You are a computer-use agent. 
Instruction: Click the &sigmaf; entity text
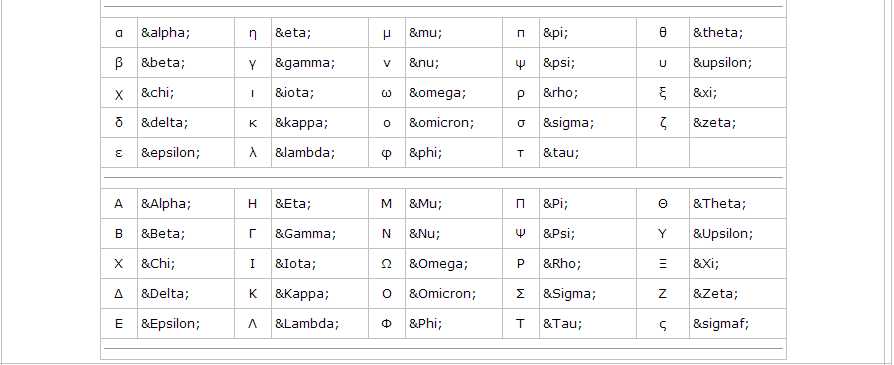(x=721, y=324)
